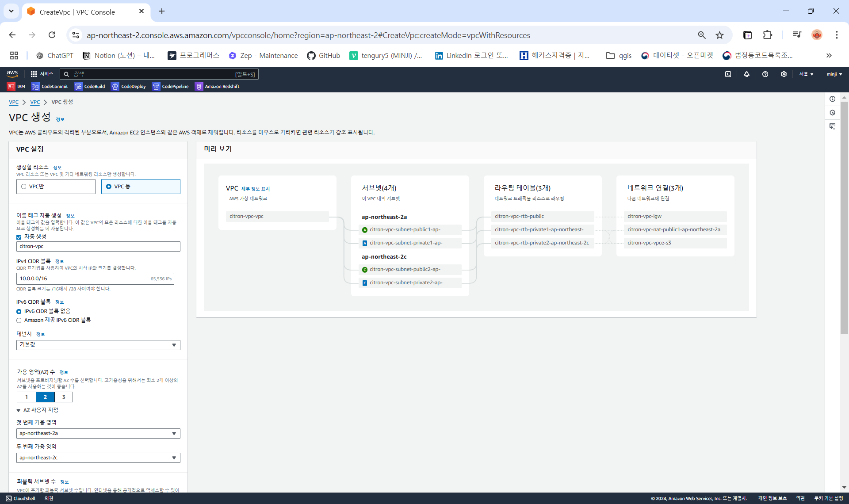The image size is (849, 504).
Task: Open the AWS services grid menu
Action: tap(34, 74)
